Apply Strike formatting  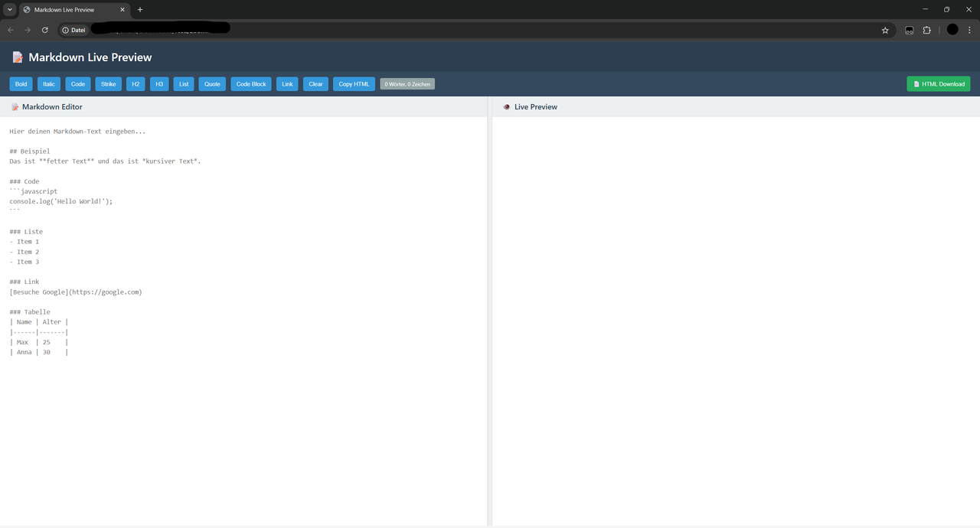click(x=109, y=84)
